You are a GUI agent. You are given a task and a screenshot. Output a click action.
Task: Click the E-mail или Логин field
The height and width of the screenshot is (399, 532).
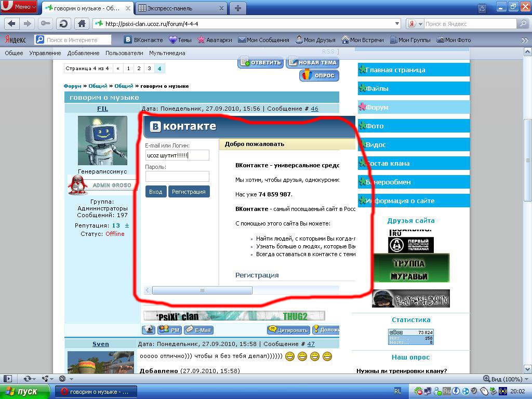click(177, 155)
